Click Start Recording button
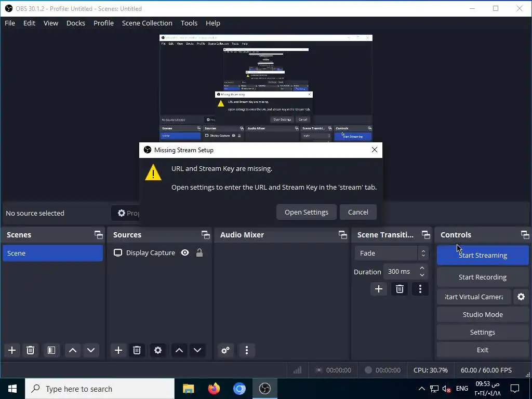The image size is (532, 399). 483,277
